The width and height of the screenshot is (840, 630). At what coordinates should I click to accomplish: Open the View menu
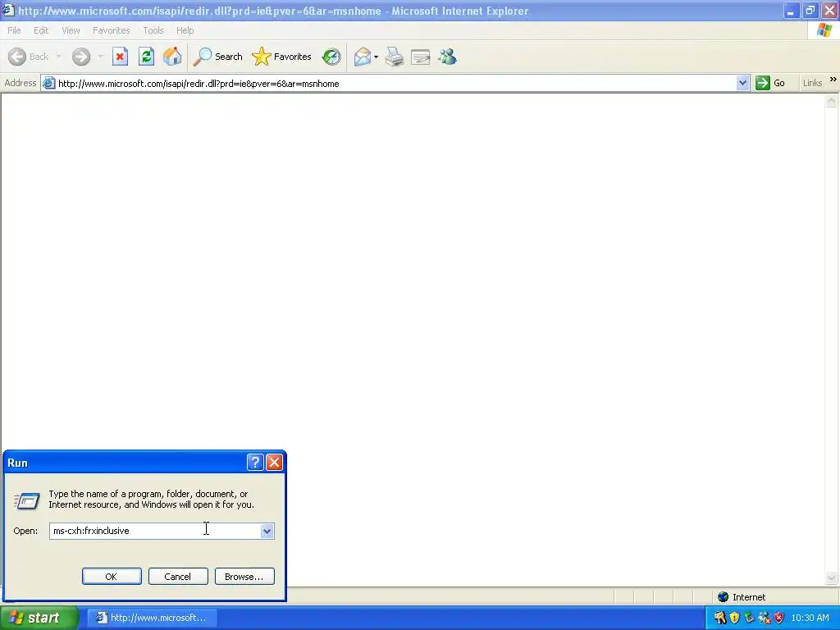tap(71, 30)
